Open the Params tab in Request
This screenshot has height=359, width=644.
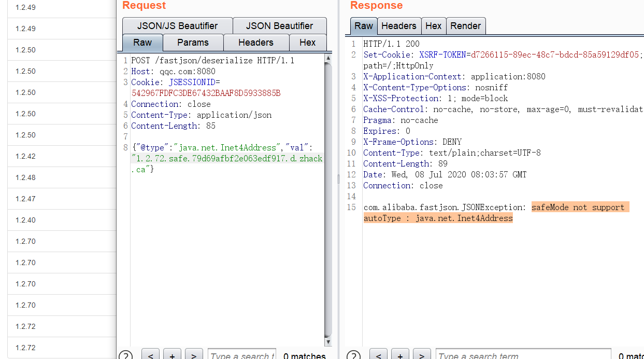[193, 43]
